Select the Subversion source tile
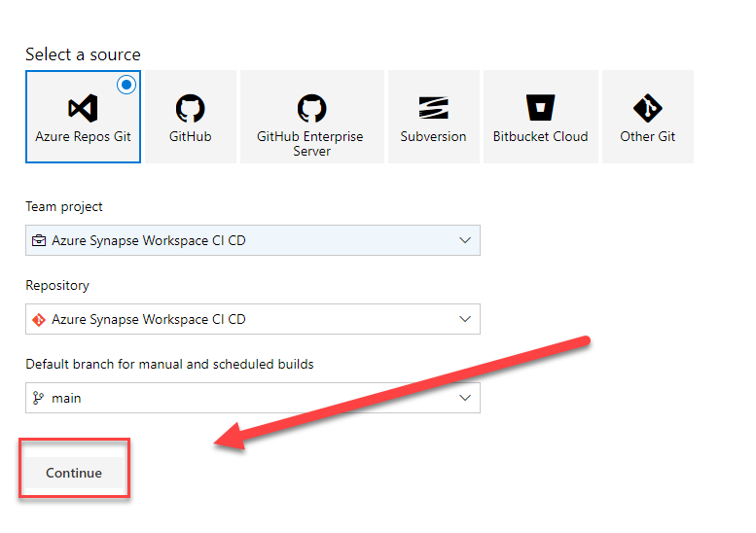 (433, 117)
